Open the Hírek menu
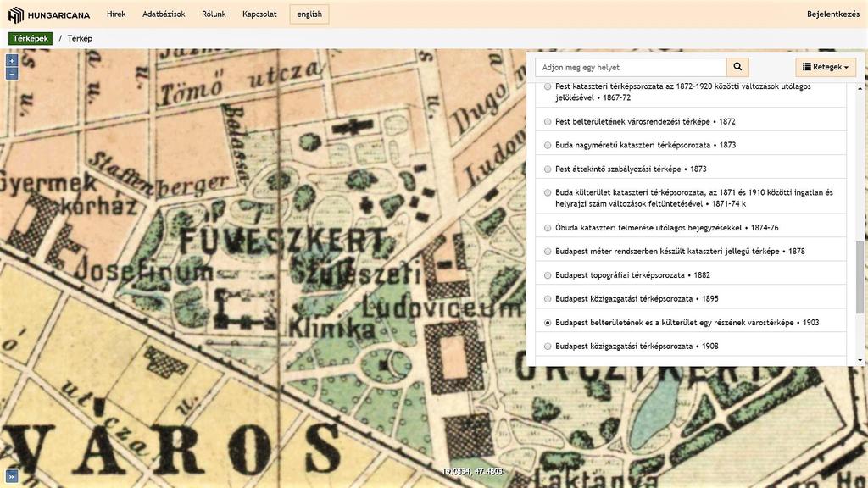The image size is (868, 488). [x=116, y=14]
